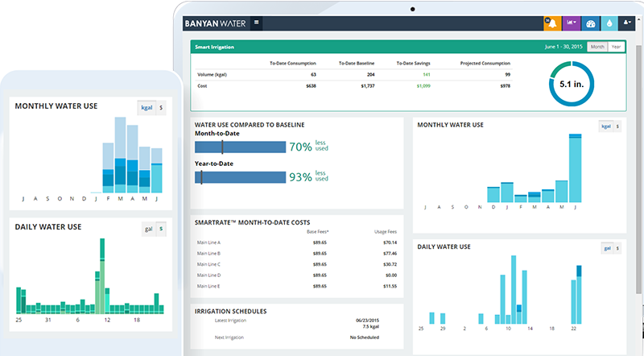Image resolution: width=644 pixels, height=356 pixels.
Task: Open the user account dropdown
Action: [x=627, y=23]
